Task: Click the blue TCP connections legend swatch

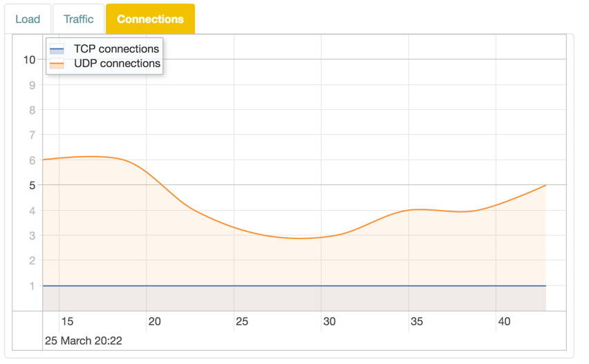Action: tap(57, 49)
